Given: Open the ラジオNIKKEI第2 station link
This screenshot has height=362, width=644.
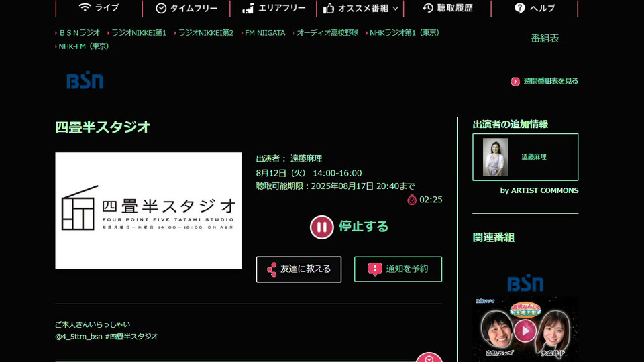Looking at the screenshot, I should coord(205,33).
